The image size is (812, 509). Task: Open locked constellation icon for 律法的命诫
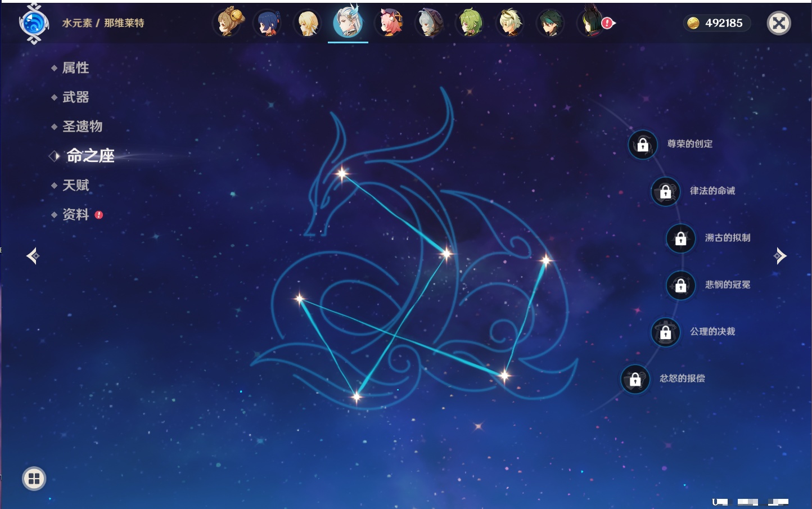[x=665, y=191]
